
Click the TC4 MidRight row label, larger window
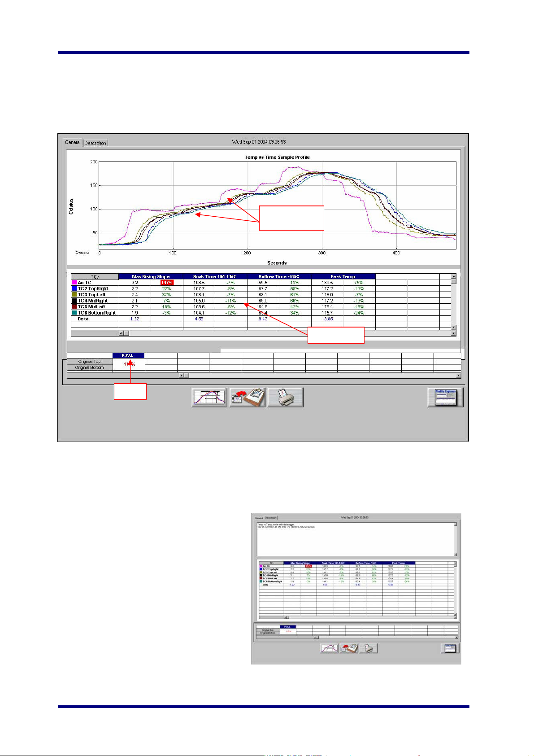pos(92,301)
